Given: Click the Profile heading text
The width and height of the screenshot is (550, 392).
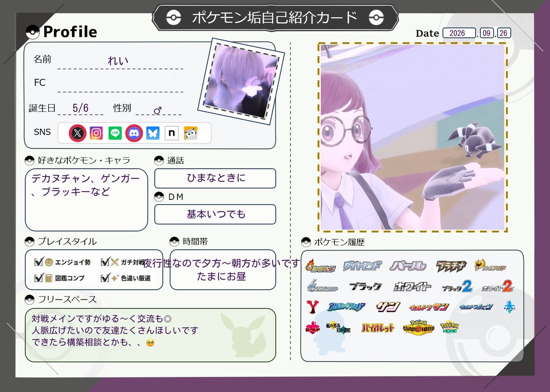Looking at the screenshot, I should [70, 32].
